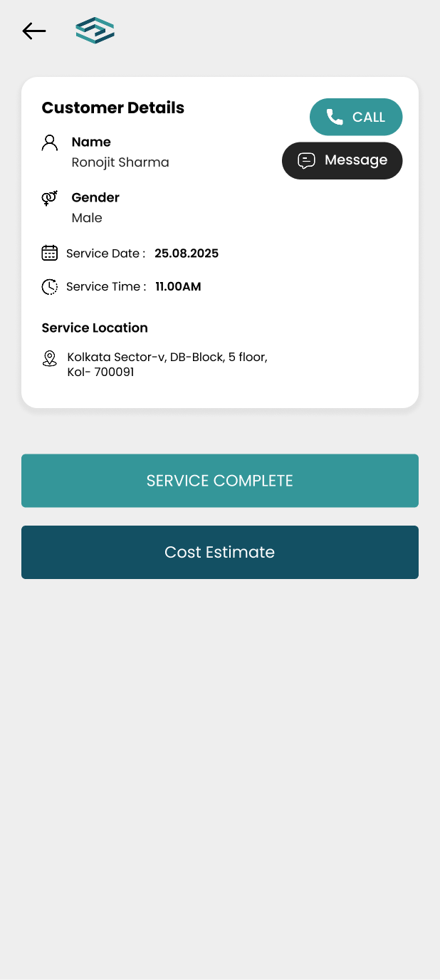The width and height of the screenshot is (440, 980).
Task: Click the gender symbol icon
Action: click(x=50, y=198)
